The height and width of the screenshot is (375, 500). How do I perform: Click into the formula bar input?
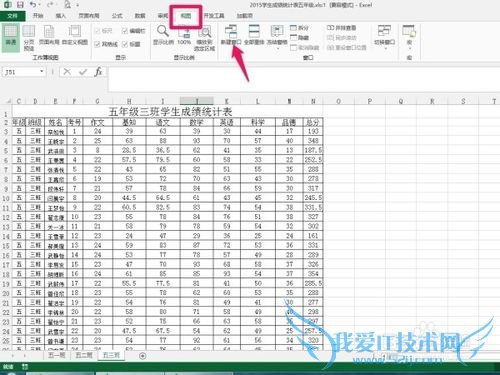click(x=303, y=79)
